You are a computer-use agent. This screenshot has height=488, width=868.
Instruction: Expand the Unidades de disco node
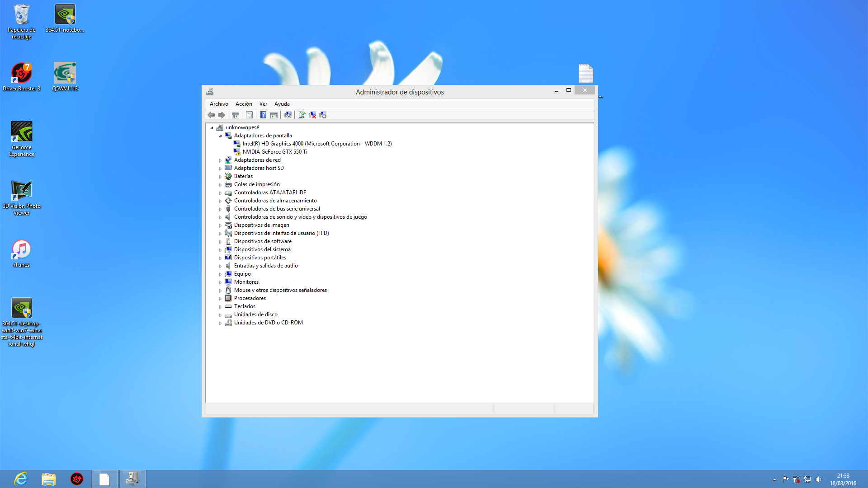pyautogui.click(x=220, y=315)
